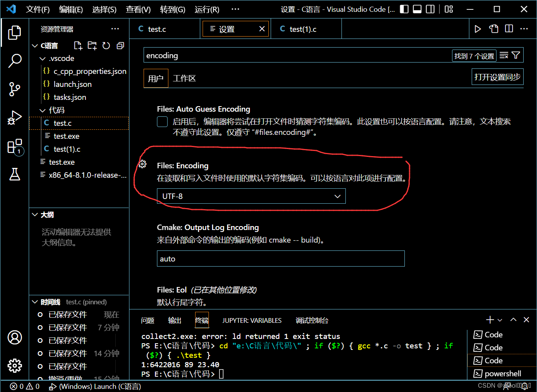The image size is (537, 392).
Task: Close the terminal panel
Action: point(526,320)
